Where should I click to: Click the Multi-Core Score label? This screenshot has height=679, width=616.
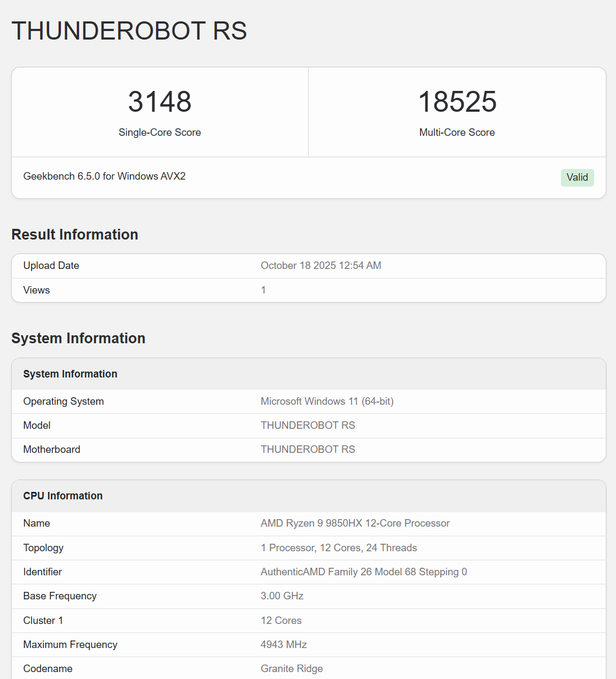[457, 133]
